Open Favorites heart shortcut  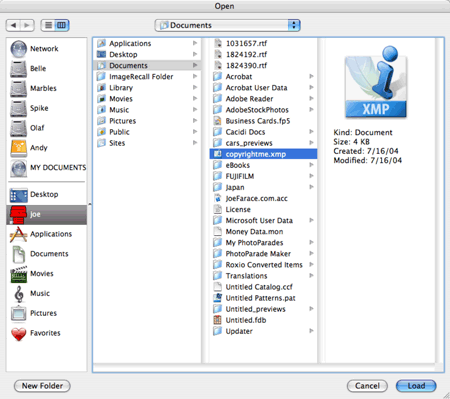click(45, 333)
